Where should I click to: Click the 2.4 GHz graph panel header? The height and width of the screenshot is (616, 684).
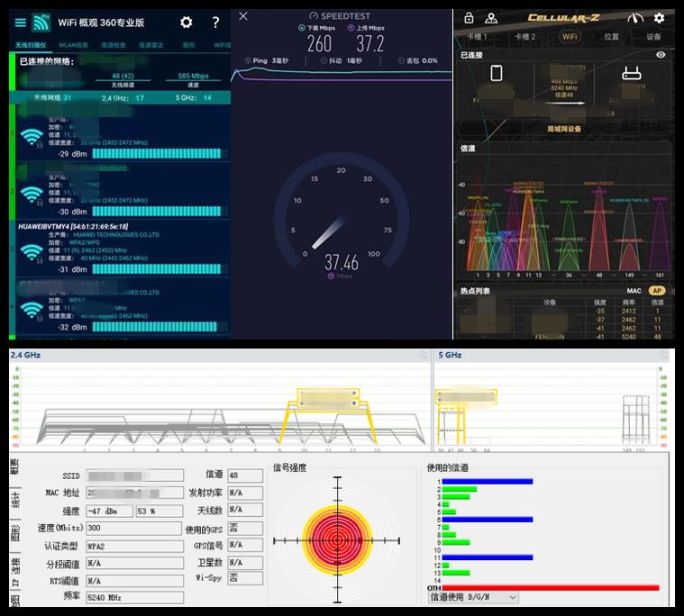(x=219, y=355)
